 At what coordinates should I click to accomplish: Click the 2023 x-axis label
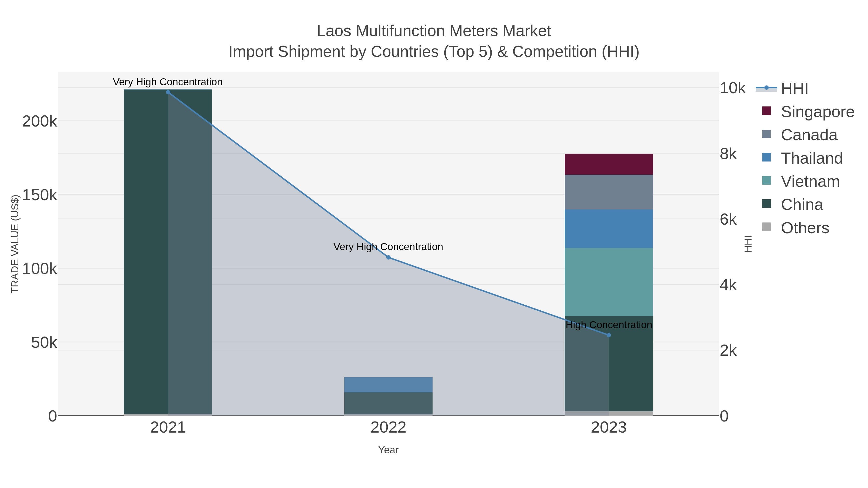(609, 428)
